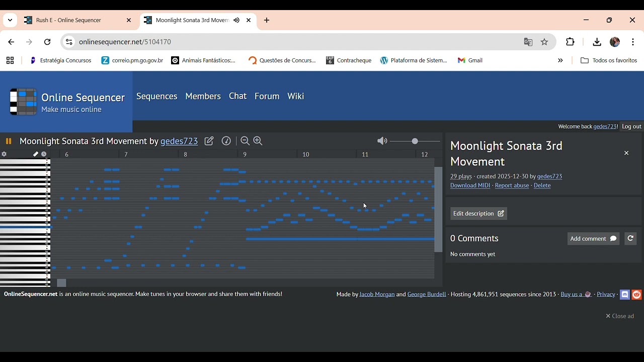The image size is (644, 362).
Task: Open the Sequences menu
Action: coord(157,96)
